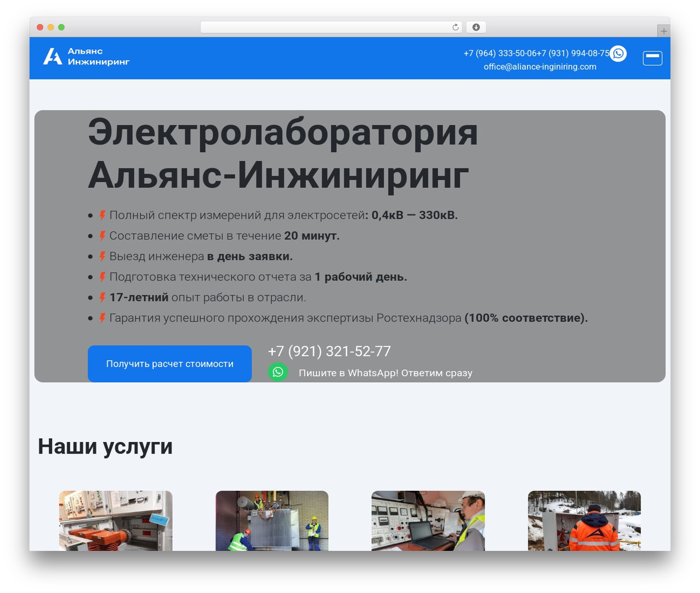Open worker in orange jacket thumbnail
Screen dimensions: 700x593
coord(584,521)
